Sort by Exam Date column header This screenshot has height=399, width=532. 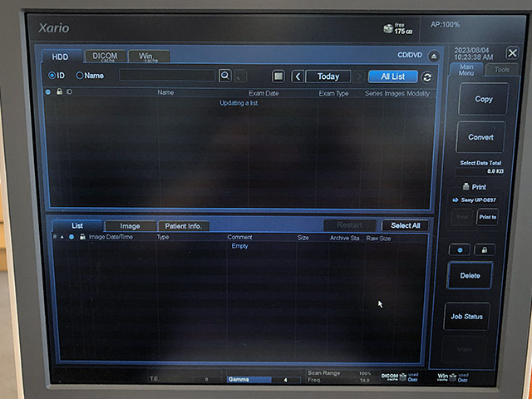pos(264,93)
